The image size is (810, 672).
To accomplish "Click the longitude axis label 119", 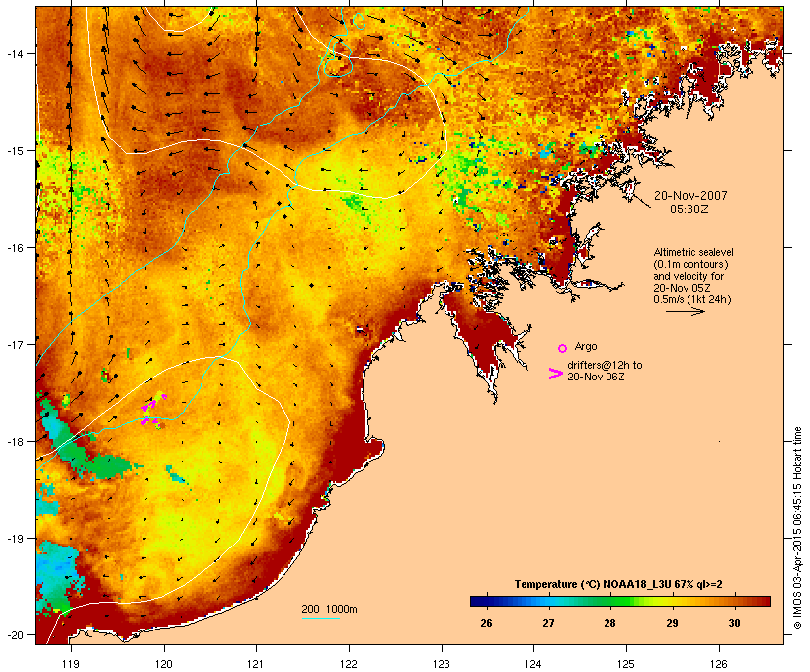I will click(x=71, y=664).
